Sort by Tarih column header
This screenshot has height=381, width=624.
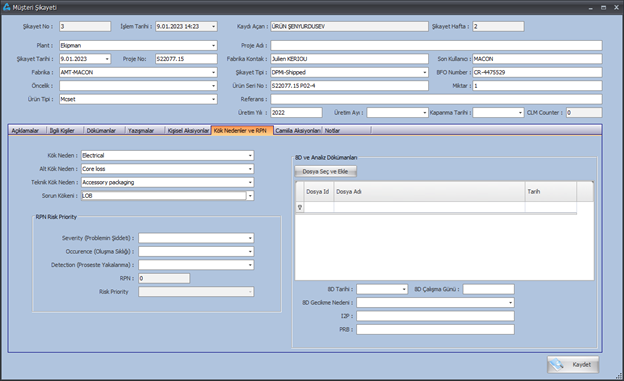coord(551,192)
